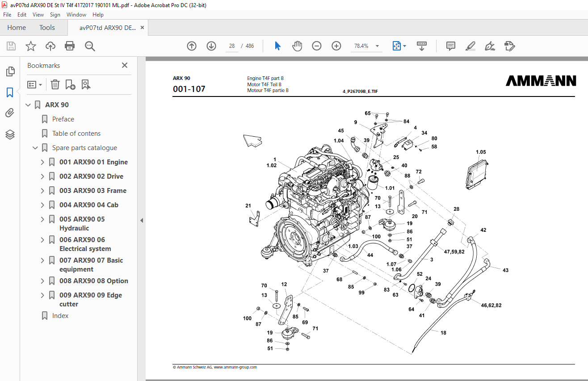Find the current bookmark
588x381 pixels.
click(86, 84)
